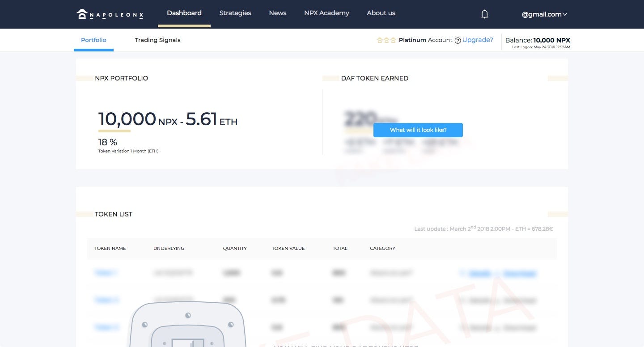Open the Dashboard menu item
The image size is (644, 347).
pyautogui.click(x=184, y=13)
